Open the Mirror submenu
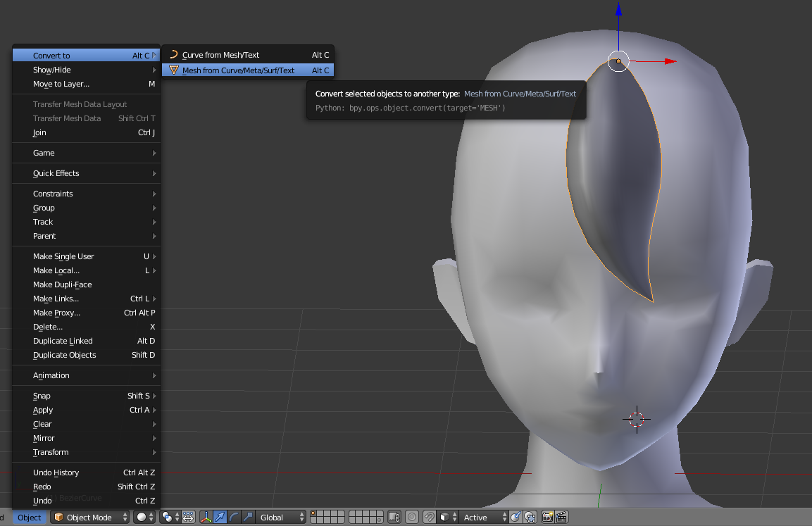The width and height of the screenshot is (812, 526). [86, 438]
